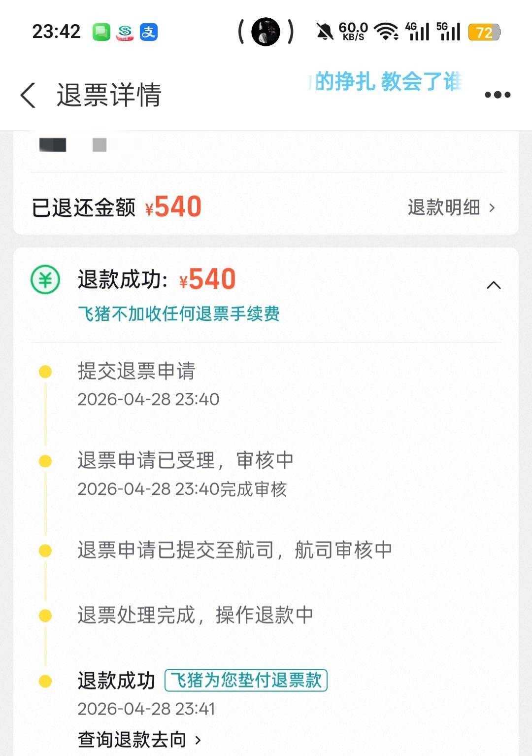Open 查询退款去向 refund destination link
The height and width of the screenshot is (756, 532).
(x=132, y=739)
